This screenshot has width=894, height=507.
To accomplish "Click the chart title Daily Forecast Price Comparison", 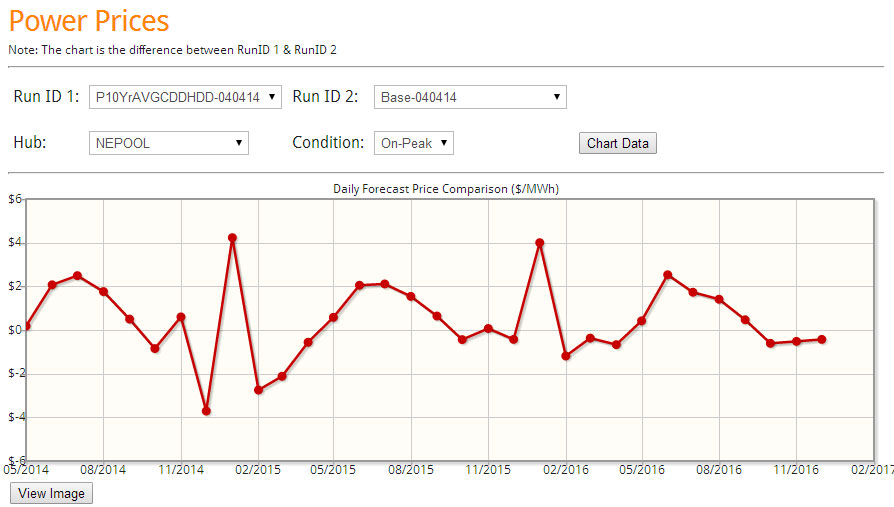I will (x=446, y=189).
